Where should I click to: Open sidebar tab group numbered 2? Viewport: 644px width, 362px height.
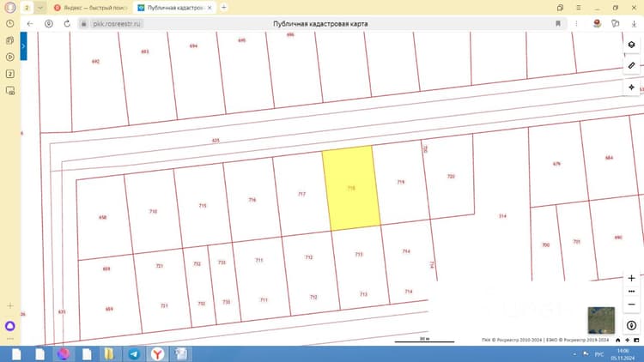[x=10, y=74]
